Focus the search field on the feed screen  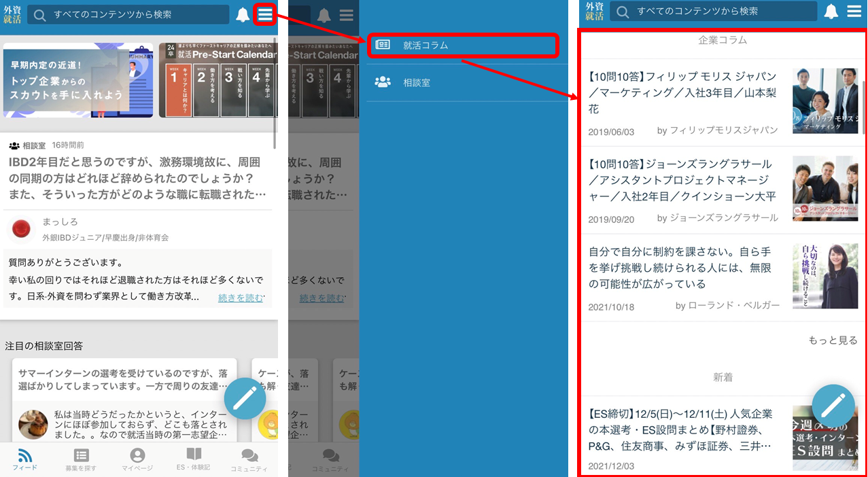coord(128,15)
